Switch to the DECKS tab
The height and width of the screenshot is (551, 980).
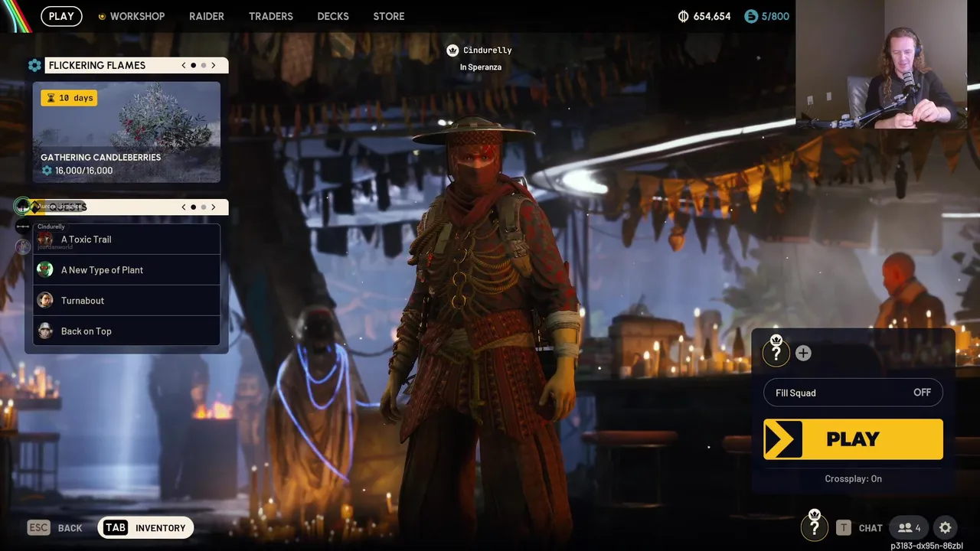coord(333,16)
